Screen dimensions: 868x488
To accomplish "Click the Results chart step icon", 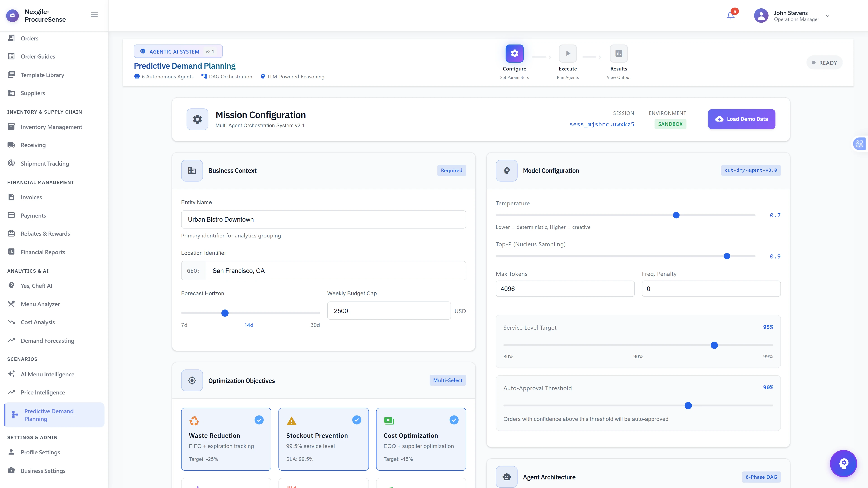I will tap(619, 53).
